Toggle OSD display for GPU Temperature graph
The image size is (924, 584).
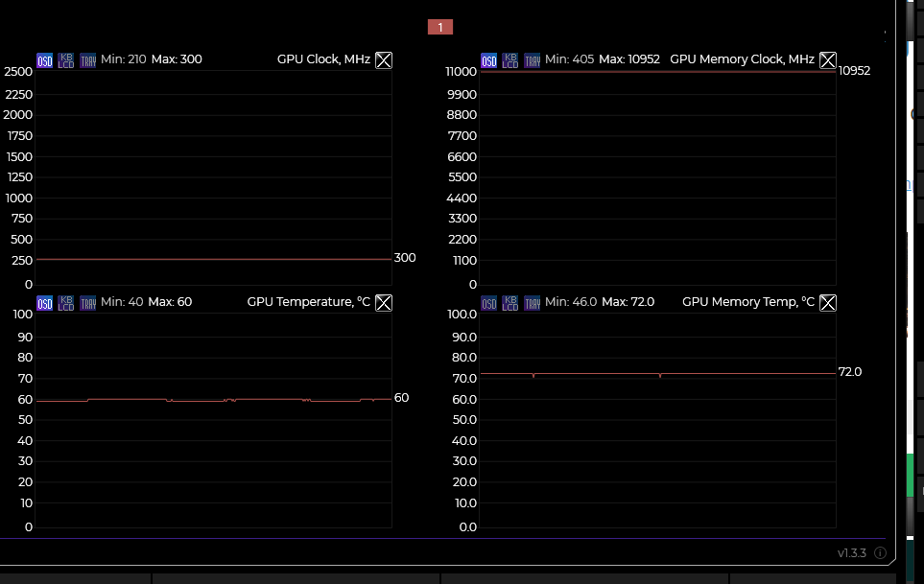pyautogui.click(x=45, y=303)
